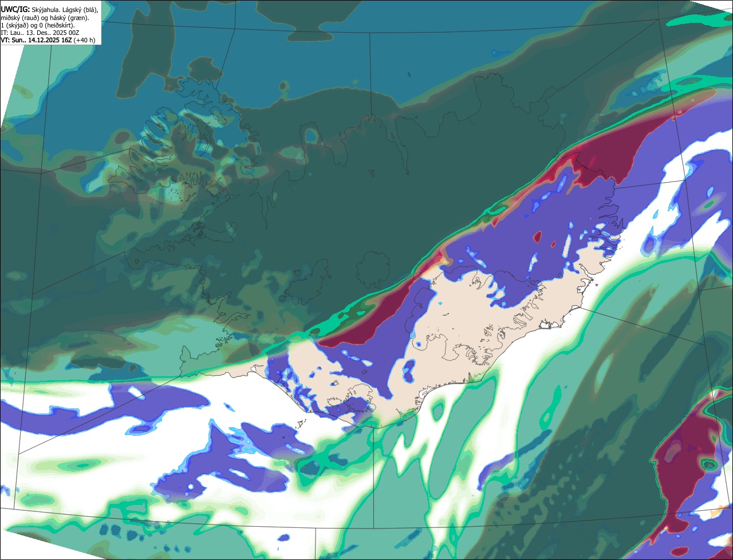Click the text line "miðský (rauð) og háský (græn)."
The image size is (733, 560).
[44, 17]
